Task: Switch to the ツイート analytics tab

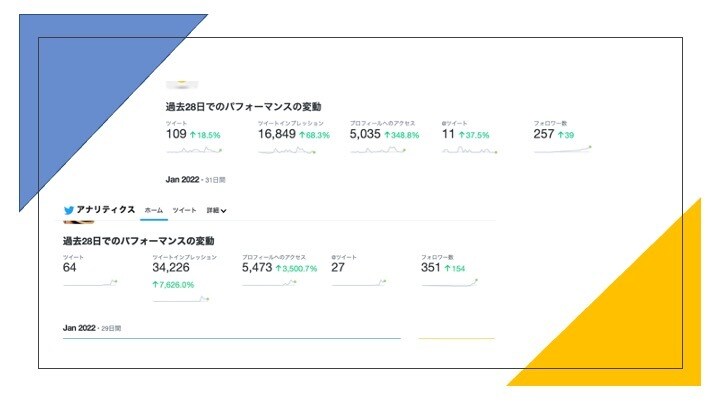Action: [x=184, y=210]
